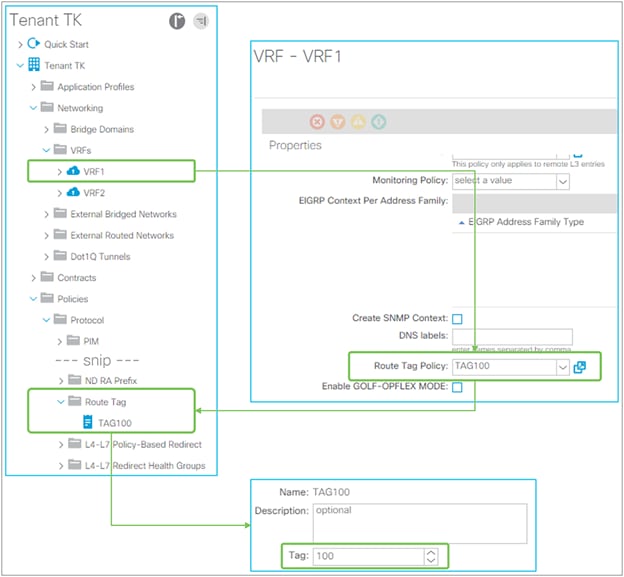Collapse the Policies chevron
Viewport: 624px width, 577px height.
[33, 299]
